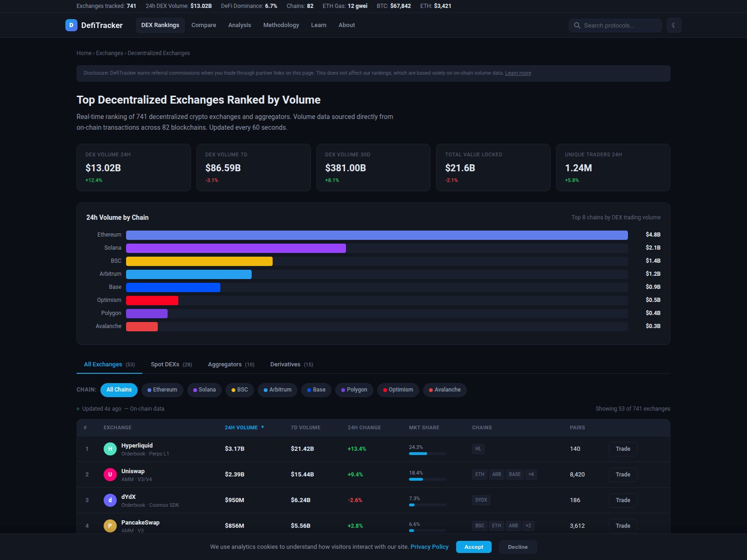Go to Home breadcrumb
The height and width of the screenshot is (560, 747).
click(84, 53)
